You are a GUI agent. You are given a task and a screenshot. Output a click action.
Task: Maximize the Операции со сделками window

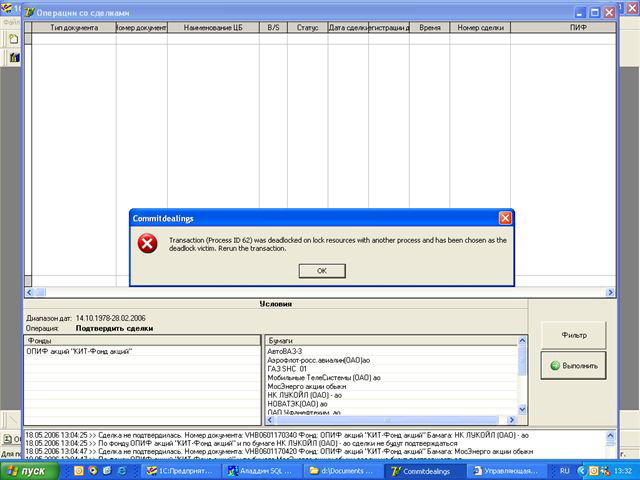click(x=595, y=13)
